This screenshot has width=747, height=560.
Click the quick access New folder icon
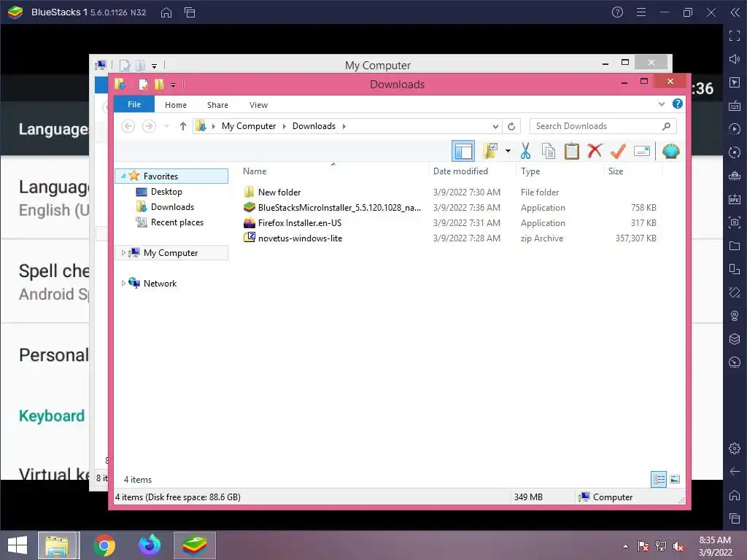pos(159,85)
